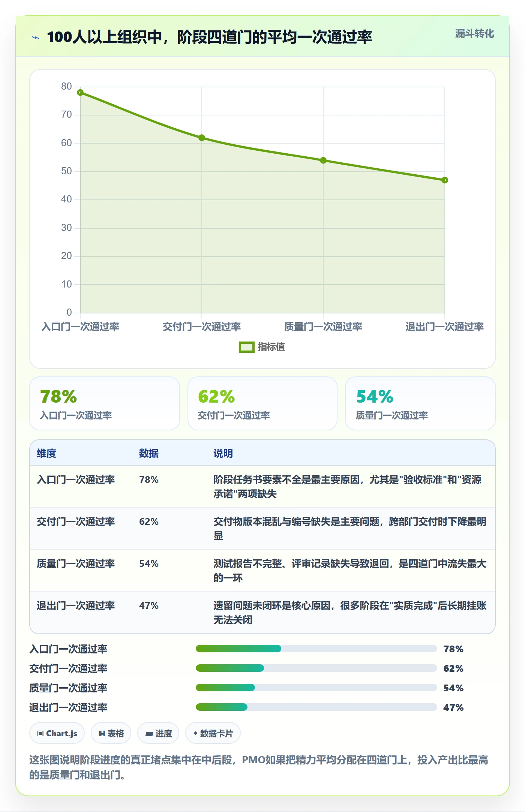The height and width of the screenshot is (812, 525).
Task: Toggle the 指标值 legend color box
Action: [x=247, y=347]
